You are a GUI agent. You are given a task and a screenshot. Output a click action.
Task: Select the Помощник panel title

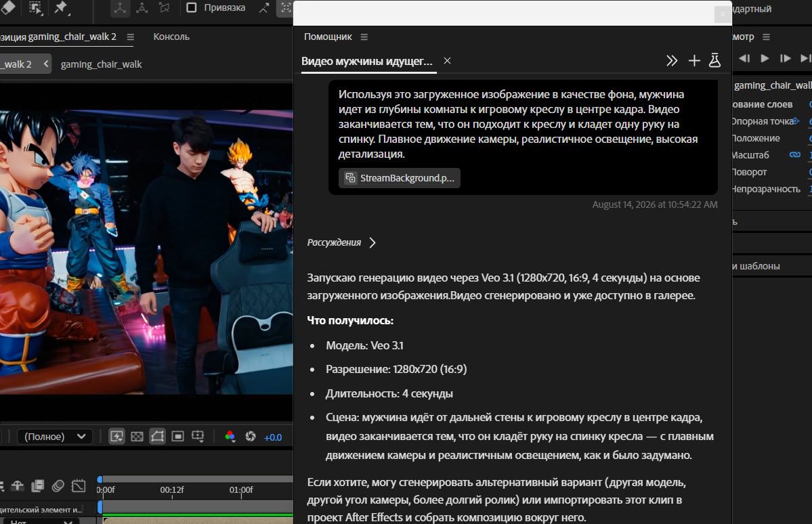click(328, 37)
